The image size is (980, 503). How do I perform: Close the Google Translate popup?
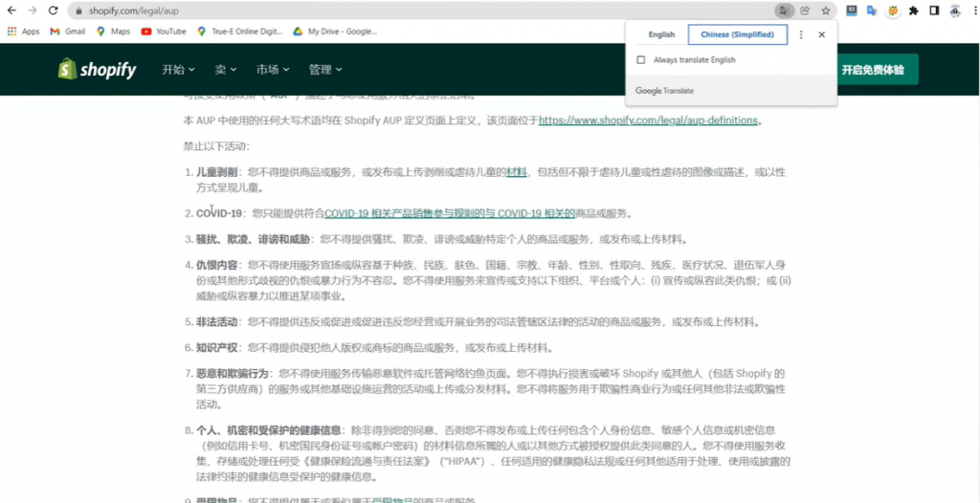[821, 34]
